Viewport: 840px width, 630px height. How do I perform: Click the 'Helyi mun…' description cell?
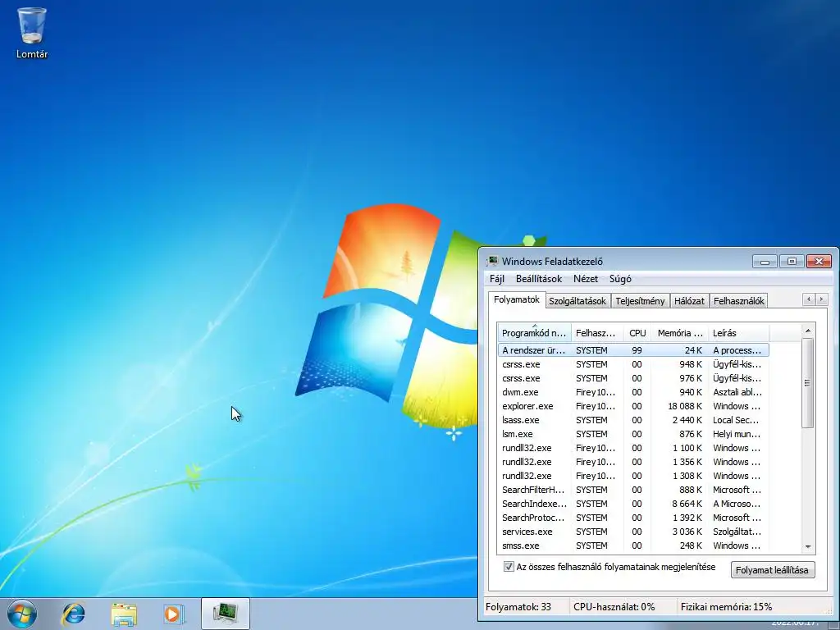(x=736, y=434)
